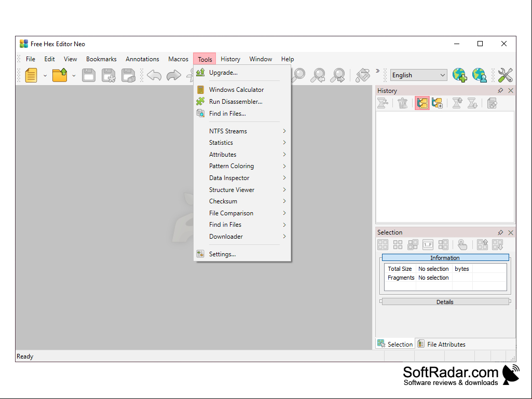Close the History panel
This screenshot has height=399, width=532.
tap(511, 91)
